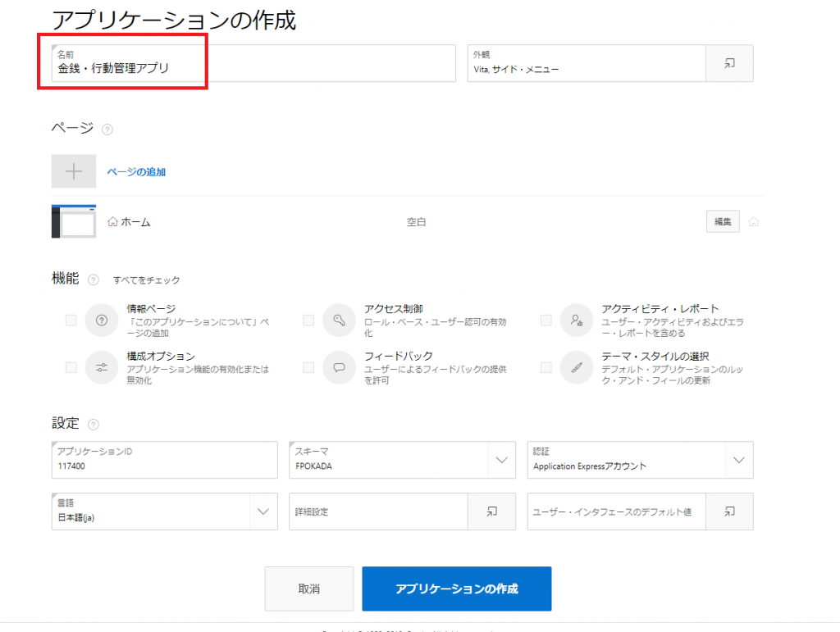Expand the 認証 dropdown arrow
The width and height of the screenshot is (840, 632).
(x=739, y=460)
